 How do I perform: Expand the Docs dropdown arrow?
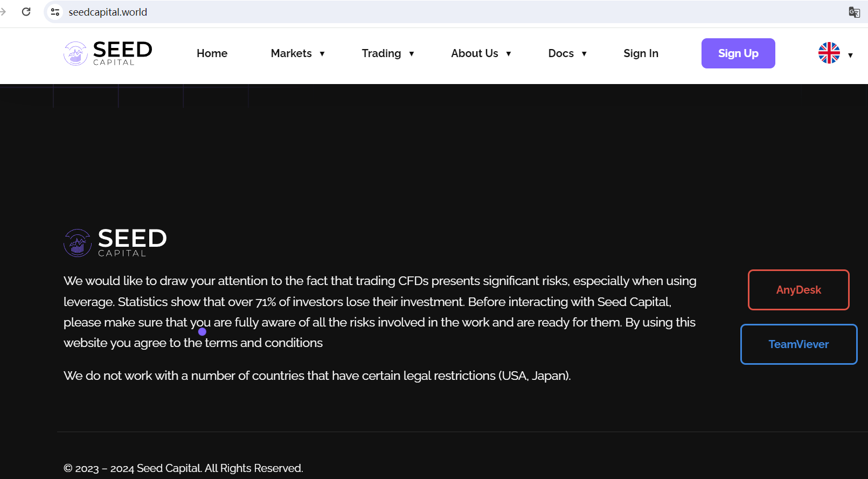pos(584,54)
